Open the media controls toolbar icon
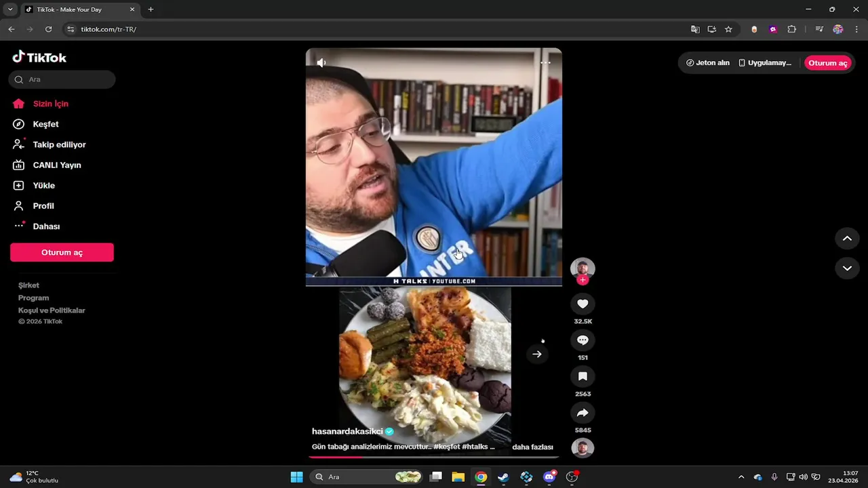Screen dimensions: 868x488 pos(819,29)
